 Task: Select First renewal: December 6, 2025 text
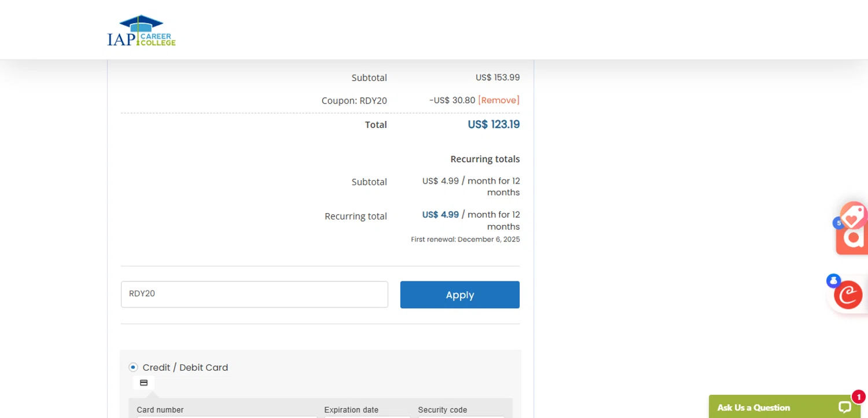[x=465, y=239]
